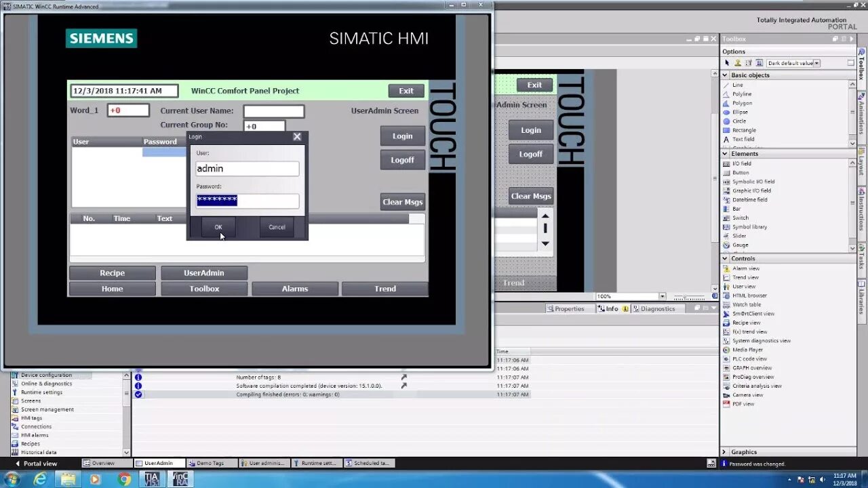Click the Alarms navigation button
Viewport: 868px width, 488px height.
[295, 289]
